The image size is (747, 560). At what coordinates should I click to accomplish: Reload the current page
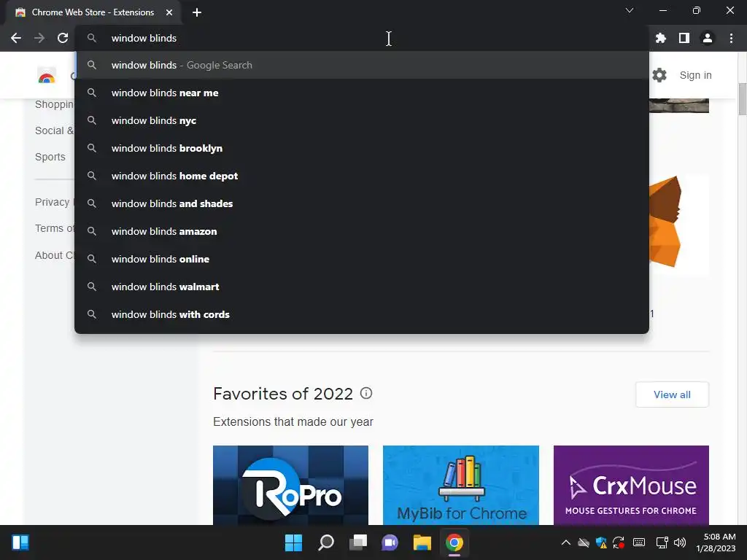[63, 38]
